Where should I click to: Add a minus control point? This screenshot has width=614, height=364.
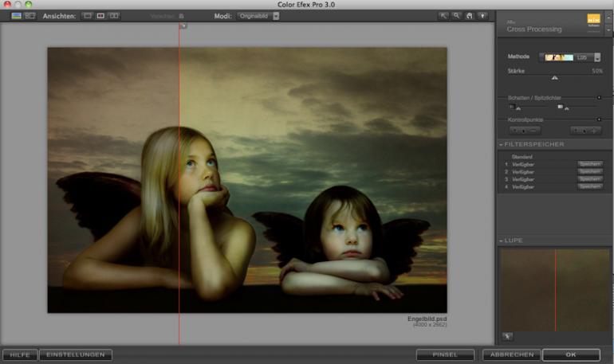pos(525,131)
